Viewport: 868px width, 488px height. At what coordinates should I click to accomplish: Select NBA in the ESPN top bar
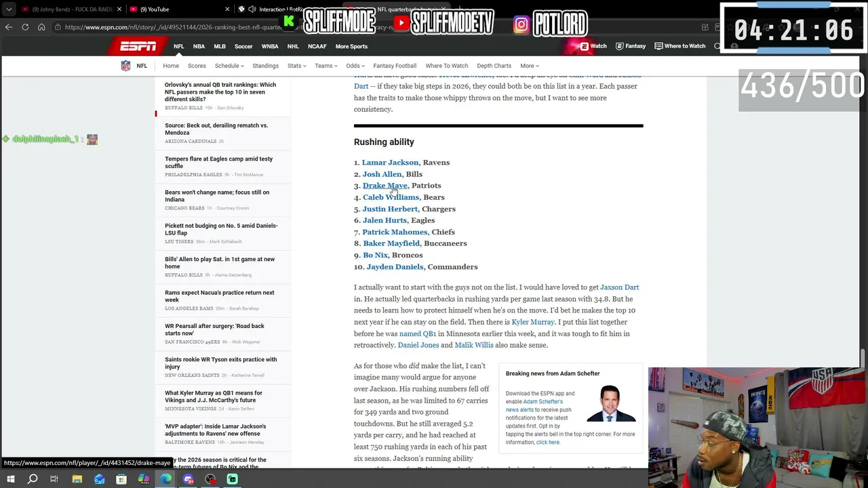click(199, 46)
